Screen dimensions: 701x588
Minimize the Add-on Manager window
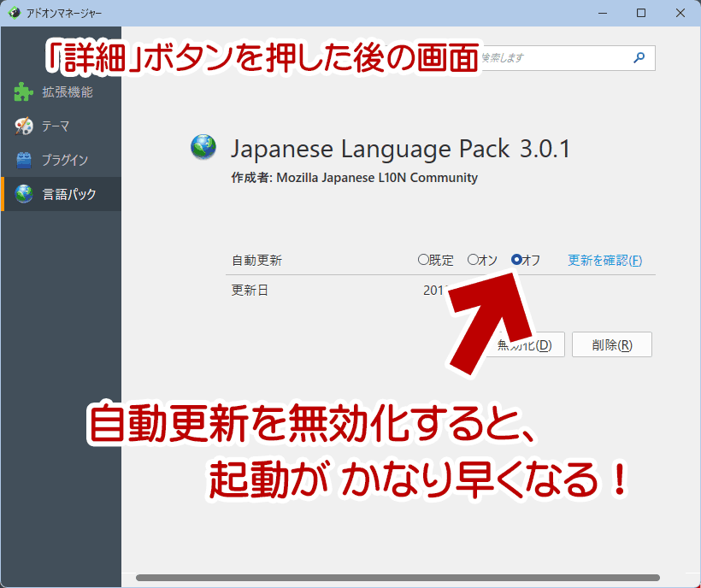coord(601,13)
